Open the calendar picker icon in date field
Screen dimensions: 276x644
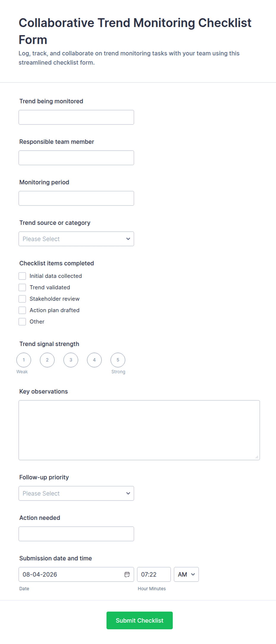pyautogui.click(x=127, y=574)
